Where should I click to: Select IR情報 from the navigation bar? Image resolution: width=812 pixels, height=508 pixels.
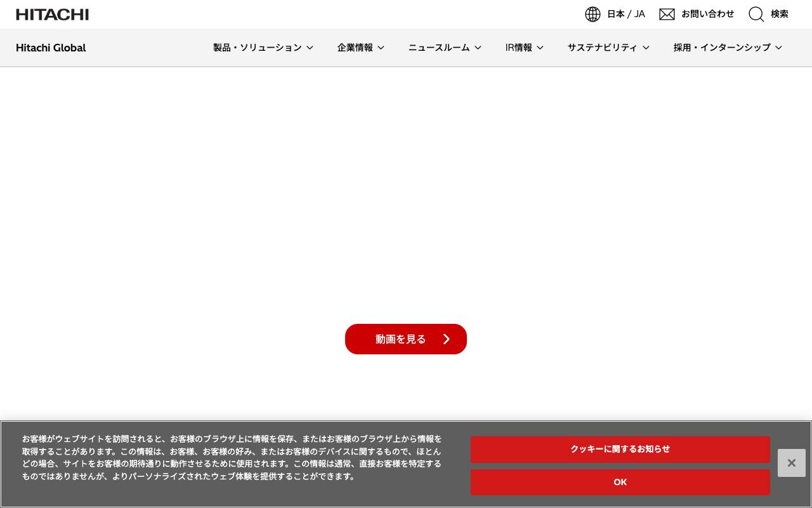pos(524,48)
